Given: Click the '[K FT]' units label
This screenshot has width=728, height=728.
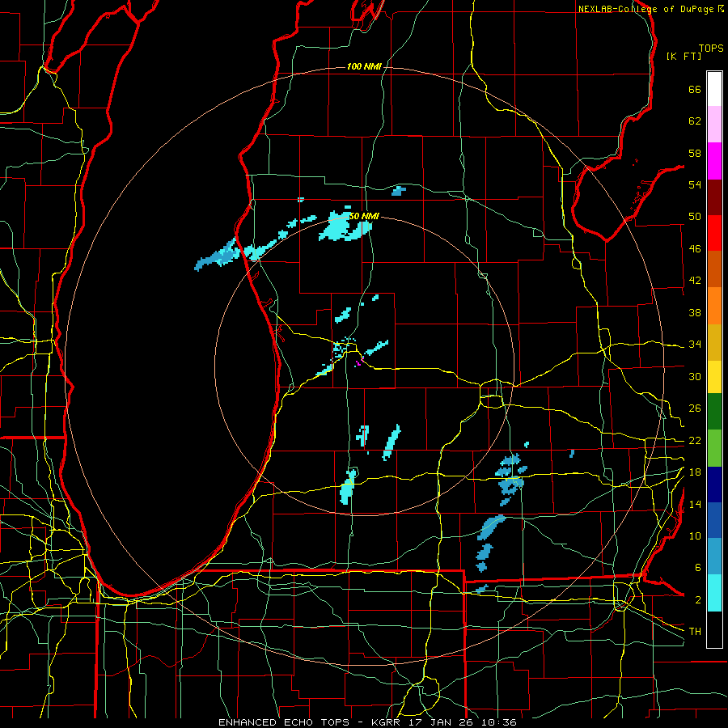Looking at the screenshot, I should tap(684, 56).
